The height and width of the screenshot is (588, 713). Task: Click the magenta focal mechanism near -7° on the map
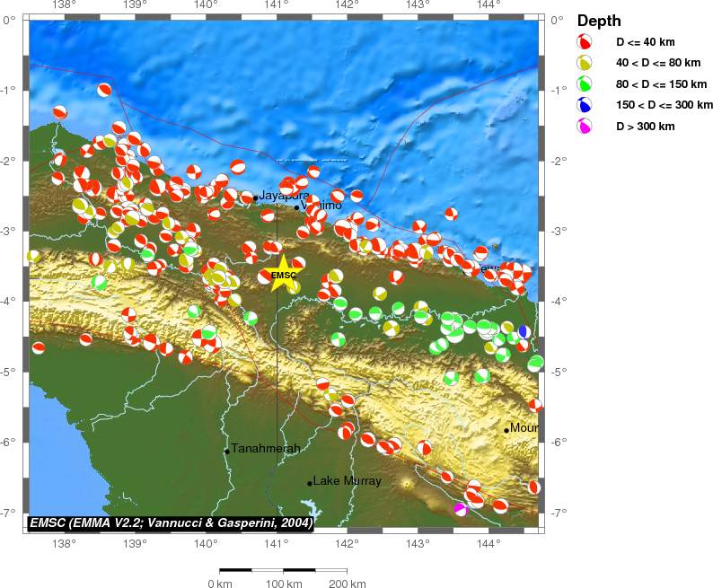[461, 509]
